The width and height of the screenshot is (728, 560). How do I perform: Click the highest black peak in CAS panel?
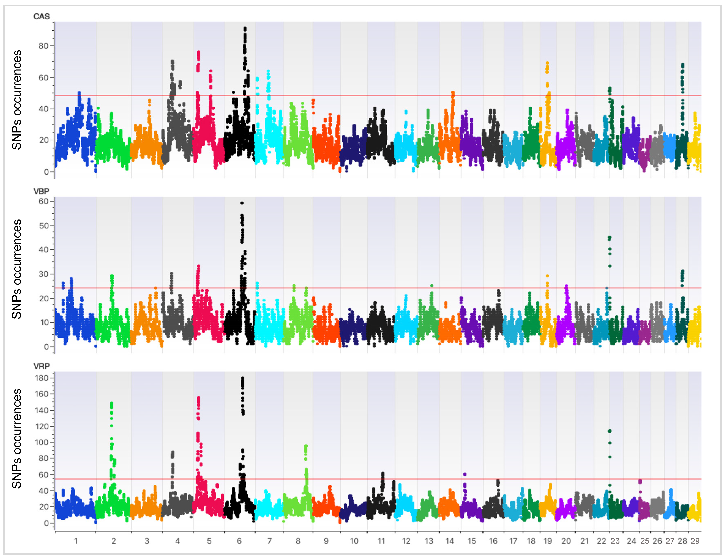(245, 29)
